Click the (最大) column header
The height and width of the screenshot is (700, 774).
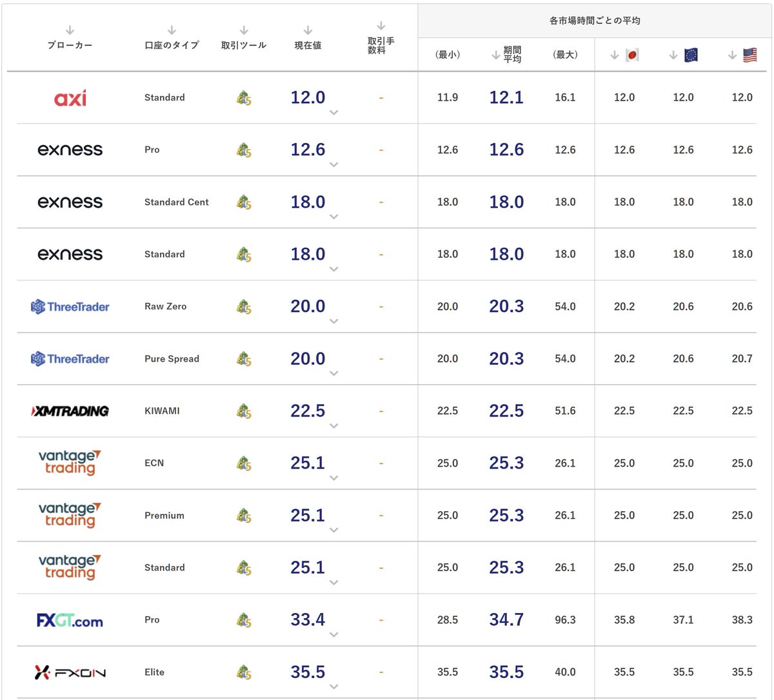click(565, 55)
